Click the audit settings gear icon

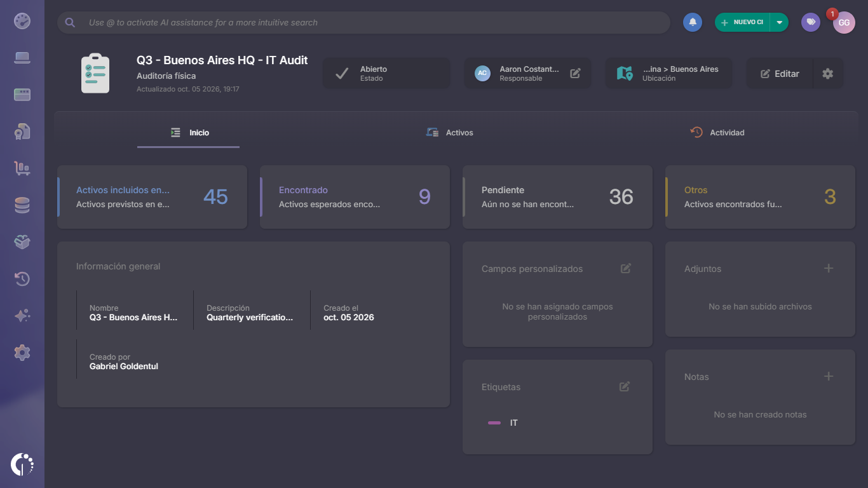[827, 74]
